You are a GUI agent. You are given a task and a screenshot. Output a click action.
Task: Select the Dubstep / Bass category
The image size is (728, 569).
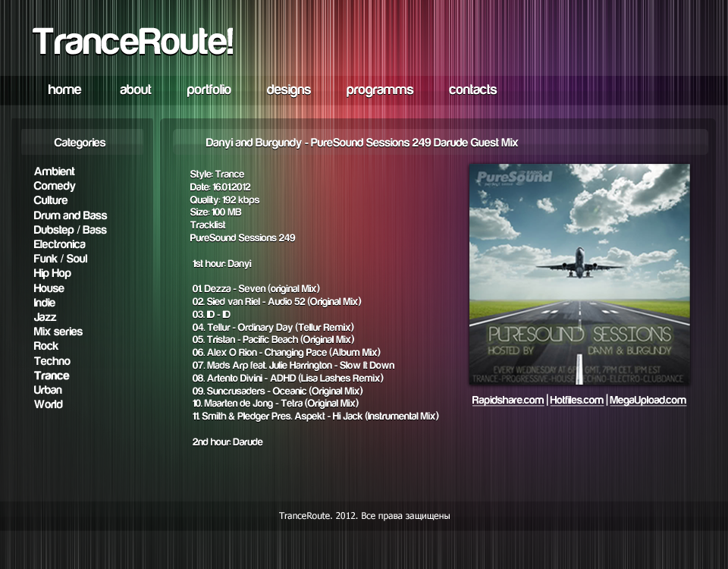(x=70, y=230)
